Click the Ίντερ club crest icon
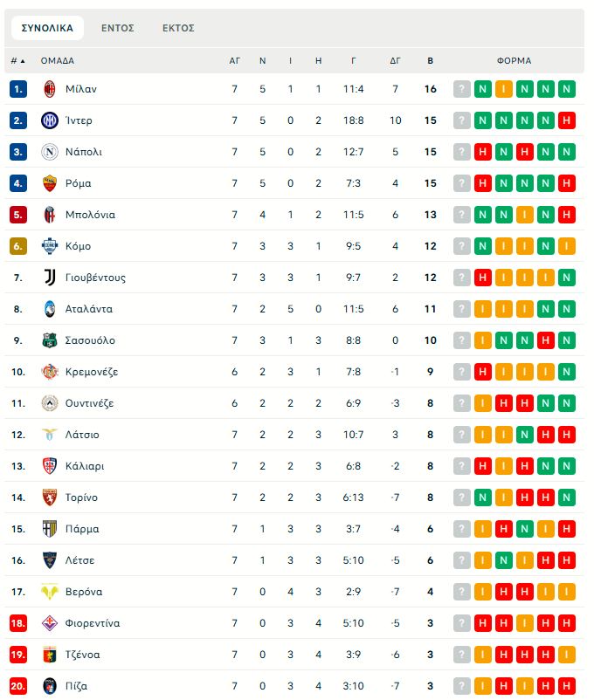 coord(49,120)
